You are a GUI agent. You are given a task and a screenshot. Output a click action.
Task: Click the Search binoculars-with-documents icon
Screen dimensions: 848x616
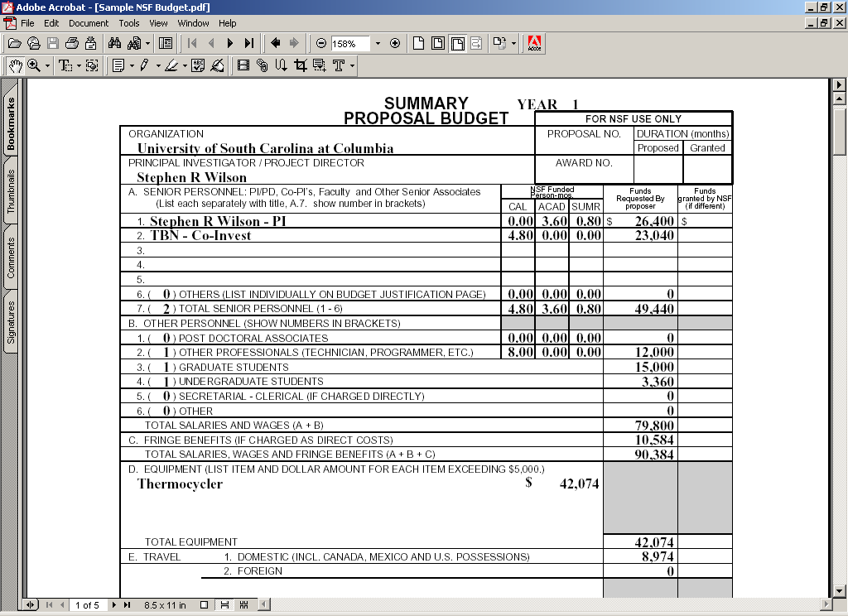click(x=134, y=43)
